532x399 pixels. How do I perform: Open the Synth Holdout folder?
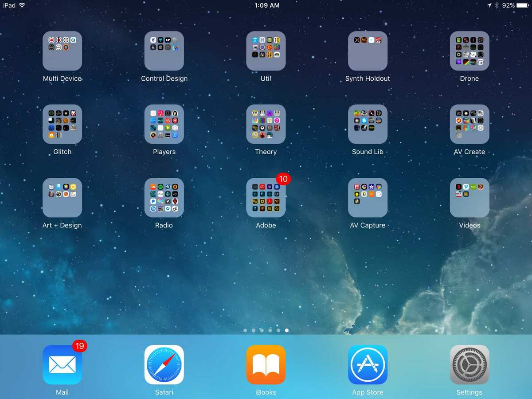[368, 51]
